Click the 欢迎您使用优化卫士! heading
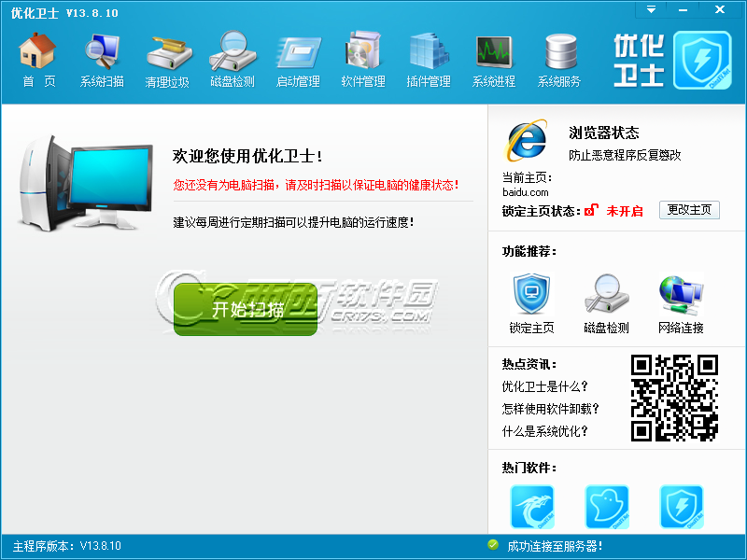Viewport: 747px width, 560px height. (247, 156)
